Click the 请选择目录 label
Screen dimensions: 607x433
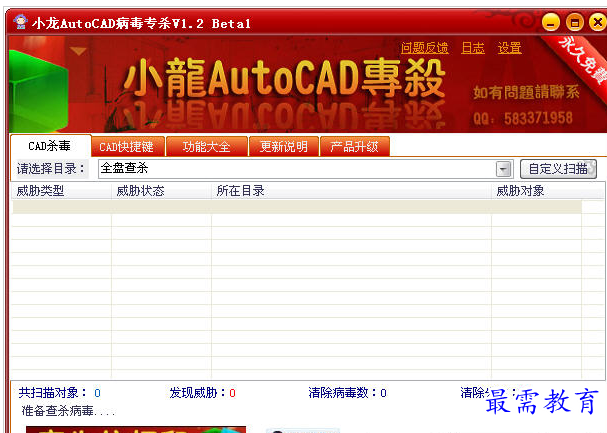(x=50, y=169)
